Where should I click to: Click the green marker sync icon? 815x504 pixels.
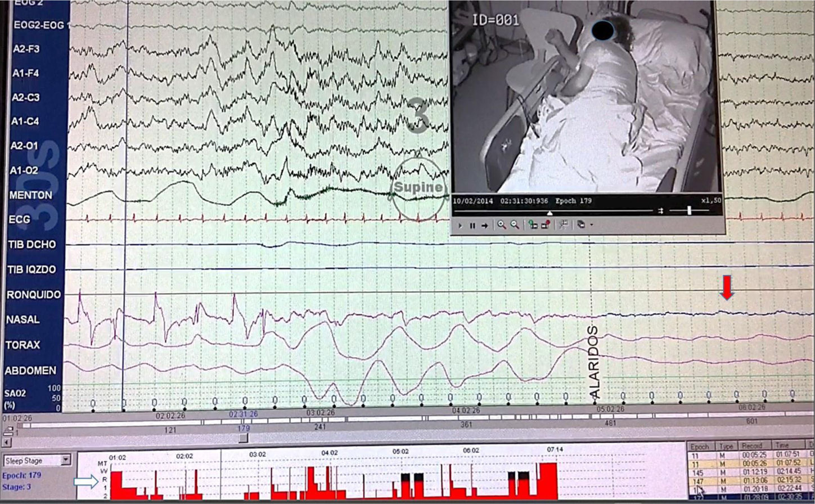click(532, 225)
